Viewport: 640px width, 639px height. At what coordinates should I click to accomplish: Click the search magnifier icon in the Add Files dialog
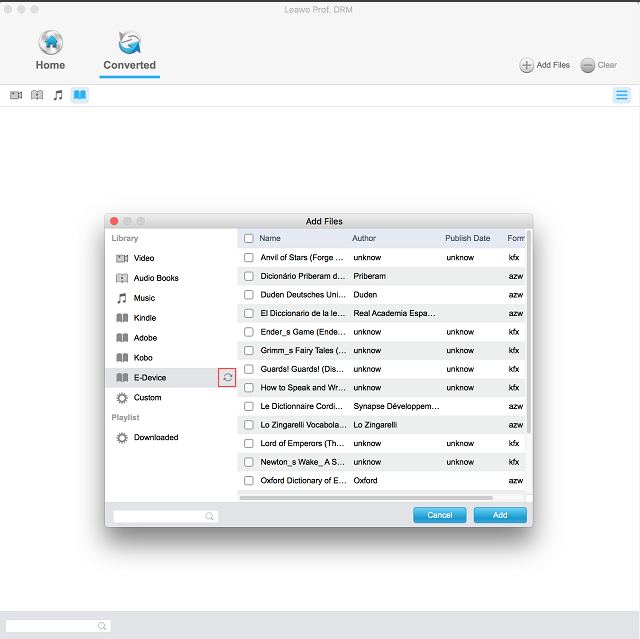click(209, 516)
